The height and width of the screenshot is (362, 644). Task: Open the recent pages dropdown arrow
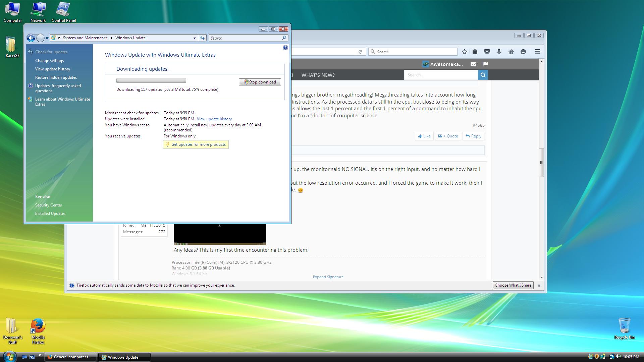[47, 38]
